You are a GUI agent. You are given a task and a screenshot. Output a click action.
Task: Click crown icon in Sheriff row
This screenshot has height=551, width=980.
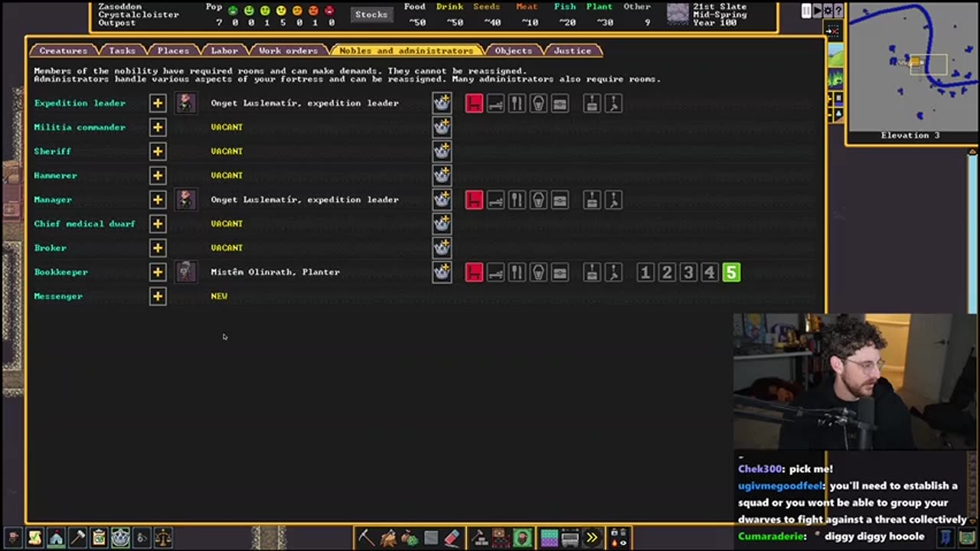coord(442,152)
